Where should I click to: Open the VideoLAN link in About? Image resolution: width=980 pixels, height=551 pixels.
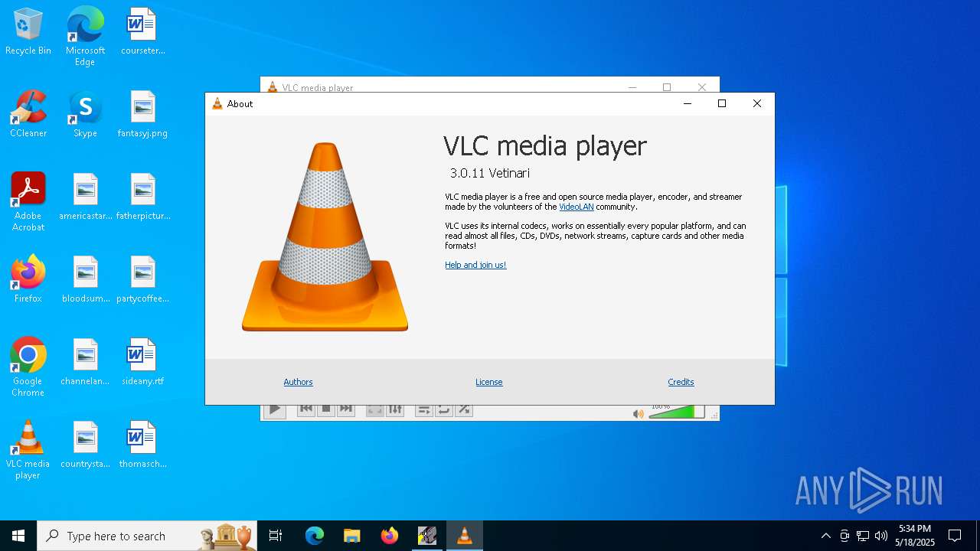pyautogui.click(x=577, y=207)
